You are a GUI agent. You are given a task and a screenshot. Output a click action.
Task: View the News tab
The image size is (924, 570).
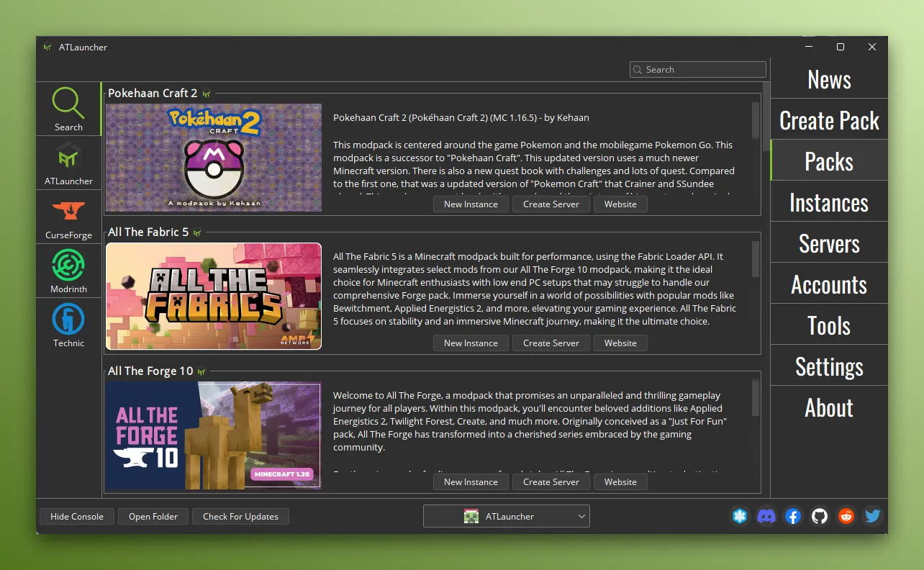point(829,79)
